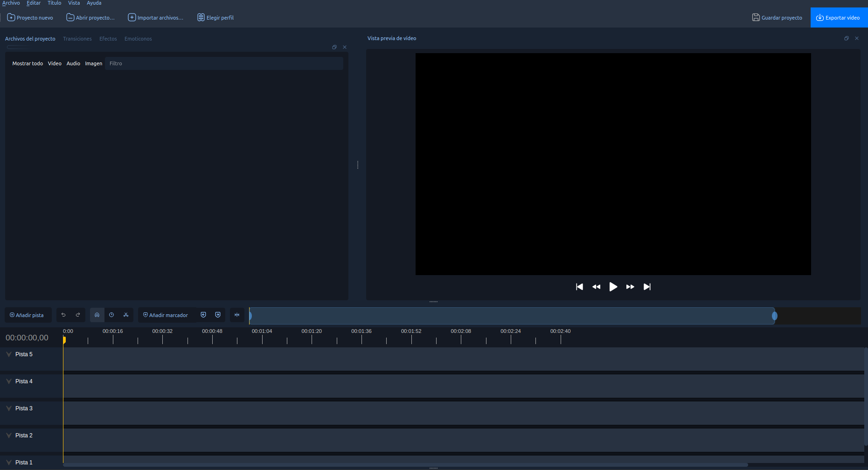Skip to the start of the video

pos(579,287)
